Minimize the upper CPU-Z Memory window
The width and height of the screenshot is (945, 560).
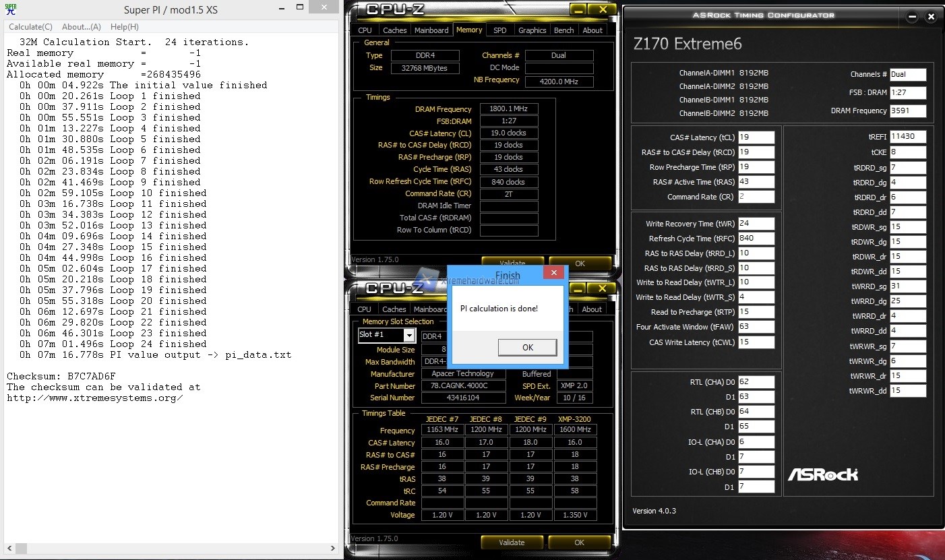(x=577, y=9)
